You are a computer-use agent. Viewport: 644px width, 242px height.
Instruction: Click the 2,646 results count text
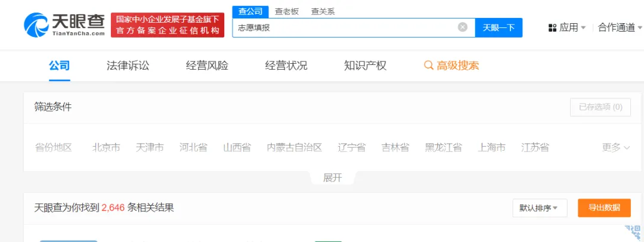point(113,208)
